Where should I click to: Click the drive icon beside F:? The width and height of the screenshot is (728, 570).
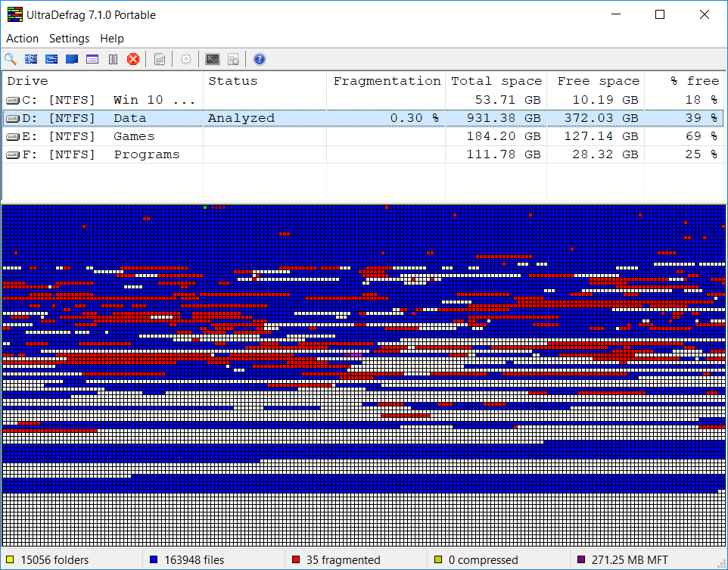click(13, 155)
